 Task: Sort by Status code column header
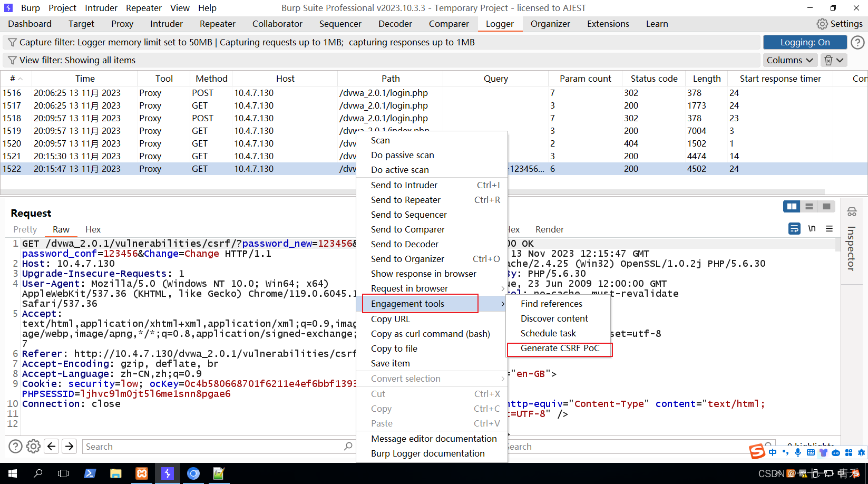click(654, 79)
